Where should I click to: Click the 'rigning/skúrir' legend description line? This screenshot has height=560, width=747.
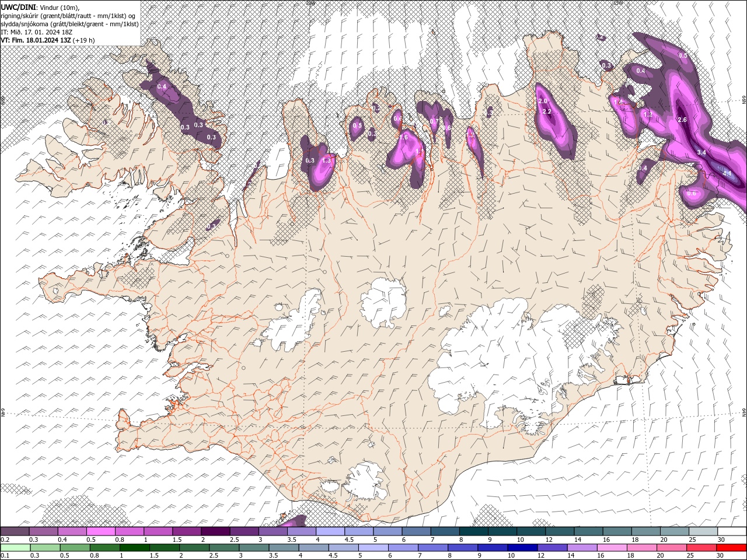click(68, 15)
